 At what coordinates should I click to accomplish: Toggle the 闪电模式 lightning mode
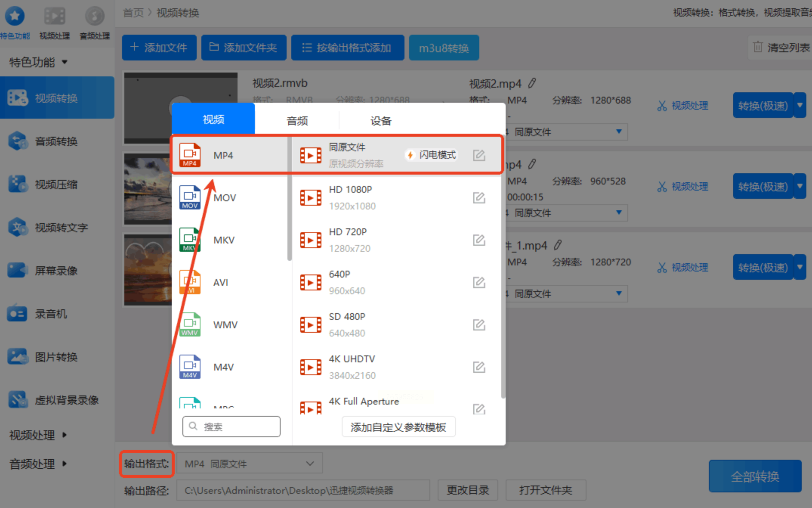431,155
